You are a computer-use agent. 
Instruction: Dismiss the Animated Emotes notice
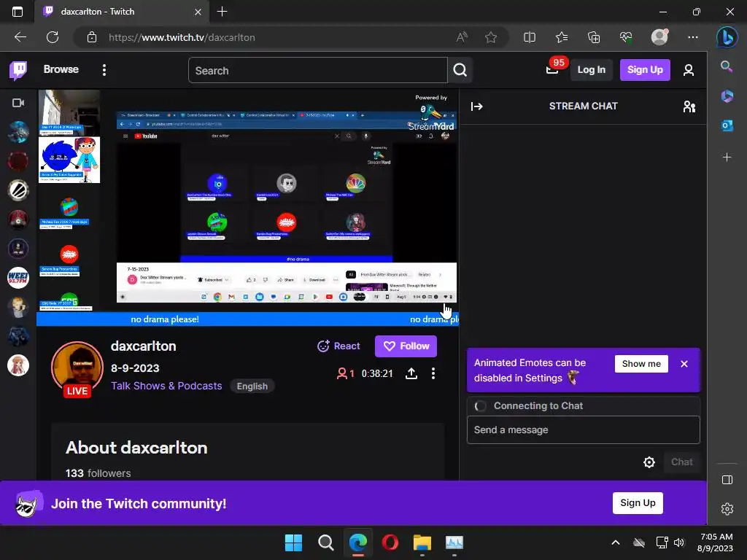pos(684,364)
